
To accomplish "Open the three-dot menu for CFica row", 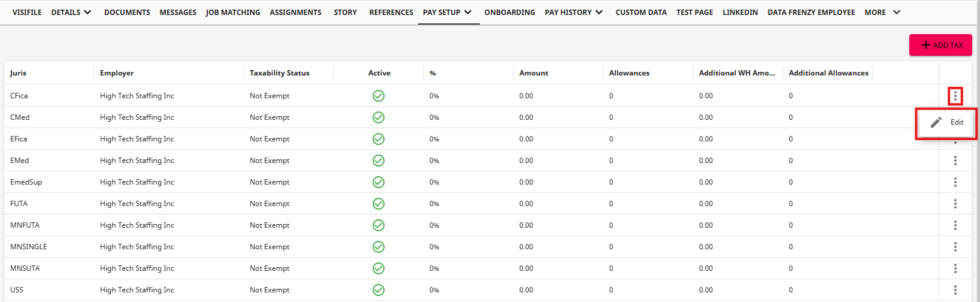I will [x=955, y=96].
